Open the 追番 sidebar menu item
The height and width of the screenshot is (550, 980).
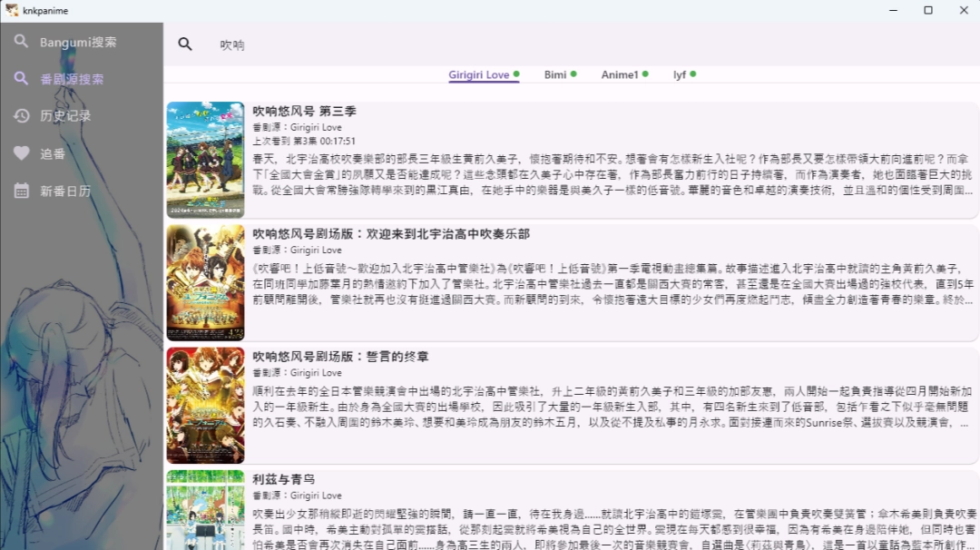[x=54, y=152]
